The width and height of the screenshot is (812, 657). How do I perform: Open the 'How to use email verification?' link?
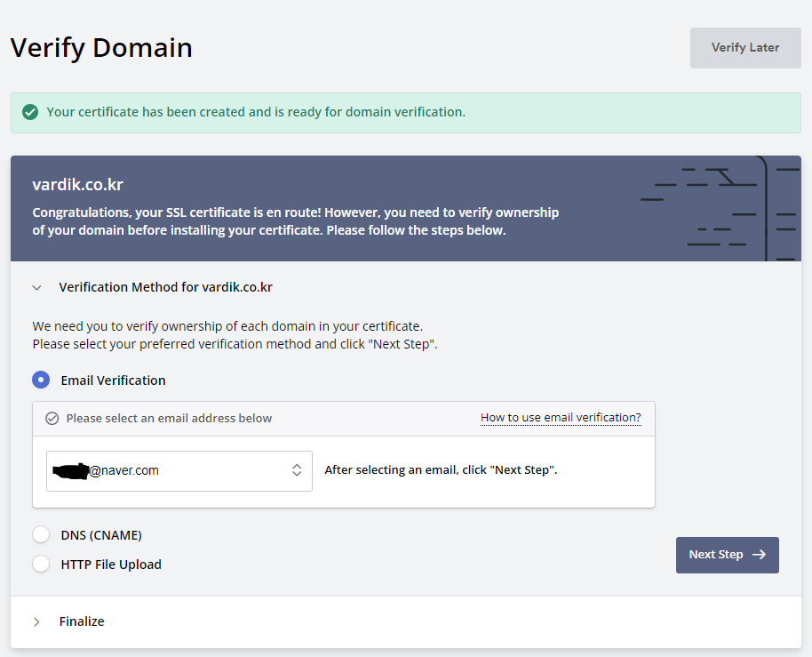tap(561, 418)
